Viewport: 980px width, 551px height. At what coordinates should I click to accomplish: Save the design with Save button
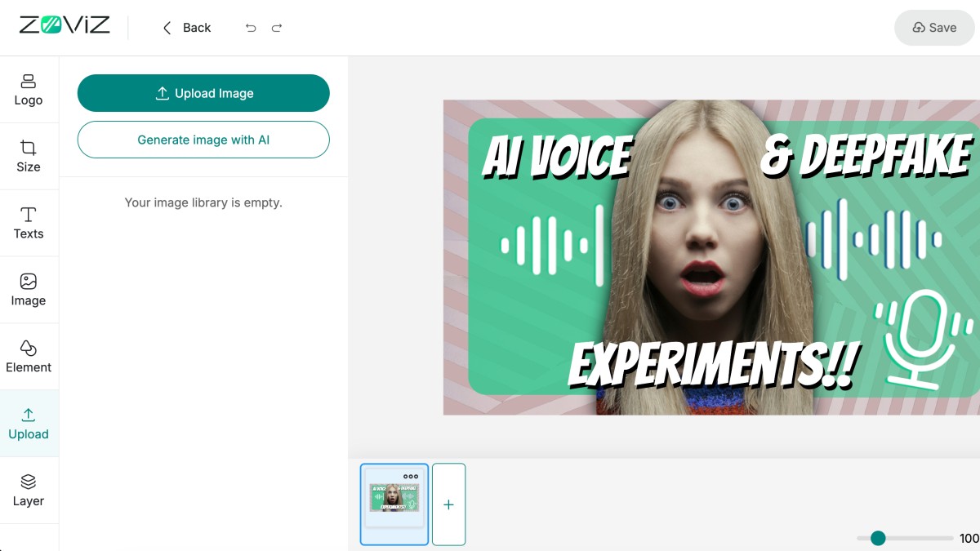934,28
